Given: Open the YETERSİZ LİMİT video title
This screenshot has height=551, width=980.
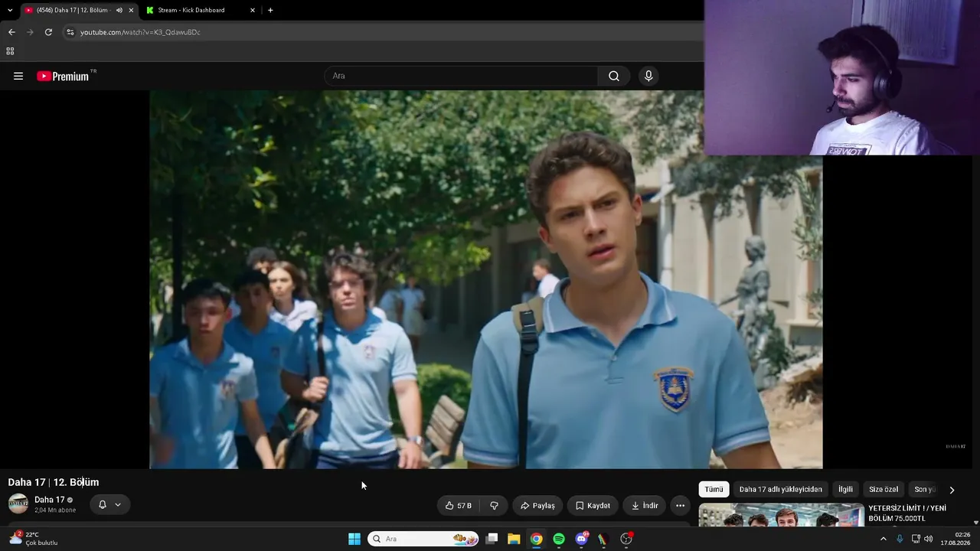Looking at the screenshot, I should click(x=907, y=514).
